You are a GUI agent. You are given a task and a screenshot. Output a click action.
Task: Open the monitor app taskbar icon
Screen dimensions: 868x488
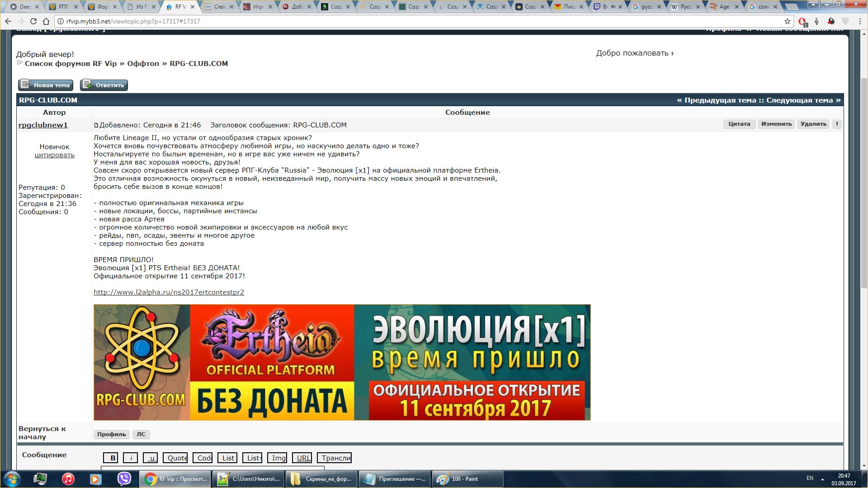[x=40, y=479]
